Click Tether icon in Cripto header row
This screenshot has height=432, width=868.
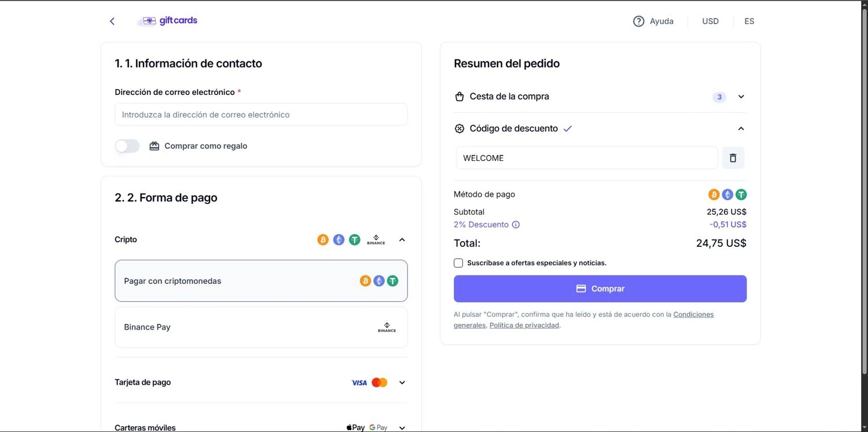coord(355,239)
